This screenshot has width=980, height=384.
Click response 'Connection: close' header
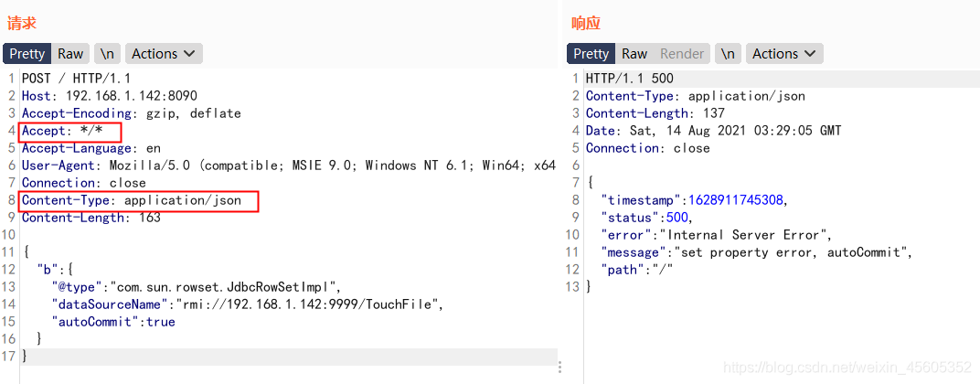[647, 148]
